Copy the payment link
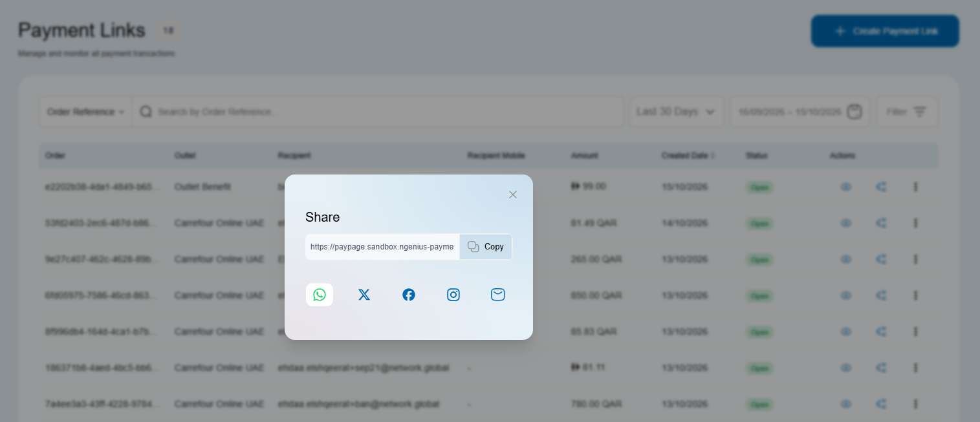 point(486,247)
